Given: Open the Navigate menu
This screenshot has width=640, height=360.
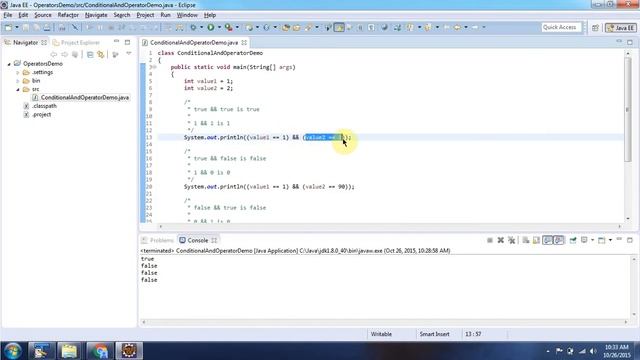Looking at the screenshot, I should 96,15.
